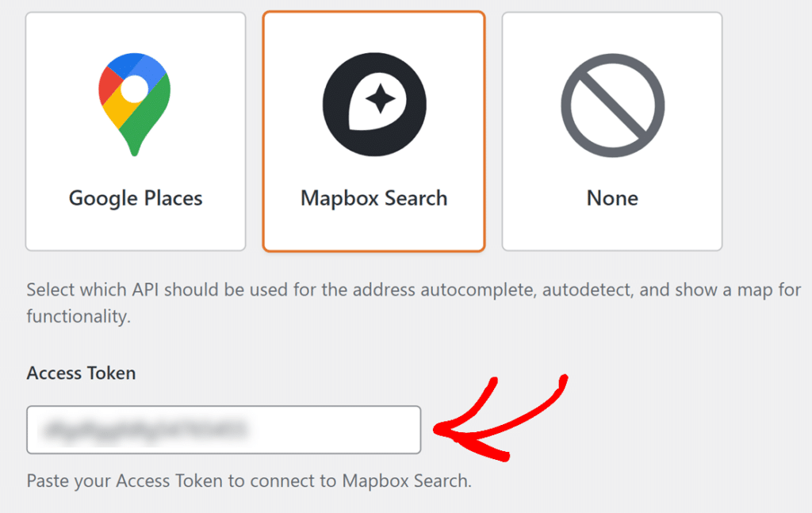
Task: Select the colorful Google Maps pin graphic
Action: click(135, 103)
